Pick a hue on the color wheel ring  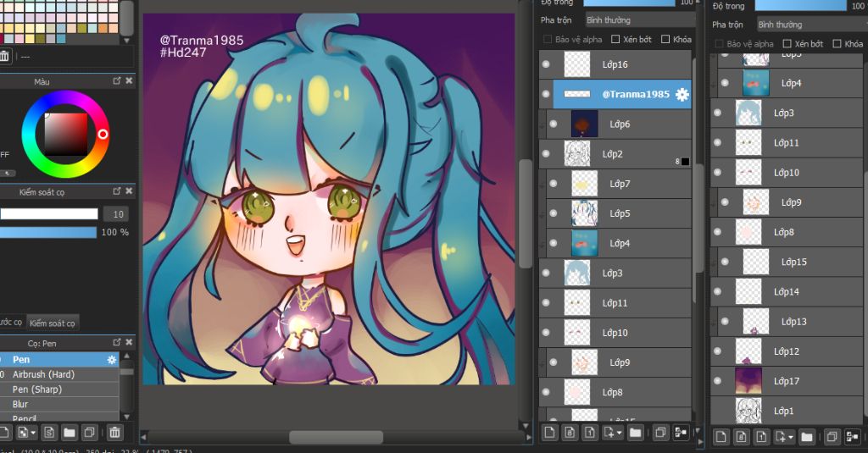click(103, 134)
